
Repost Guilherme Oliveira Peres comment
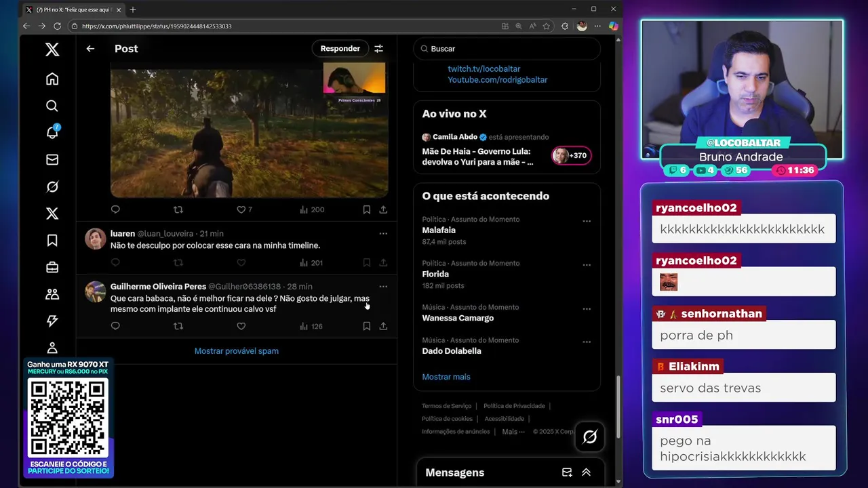coord(178,326)
